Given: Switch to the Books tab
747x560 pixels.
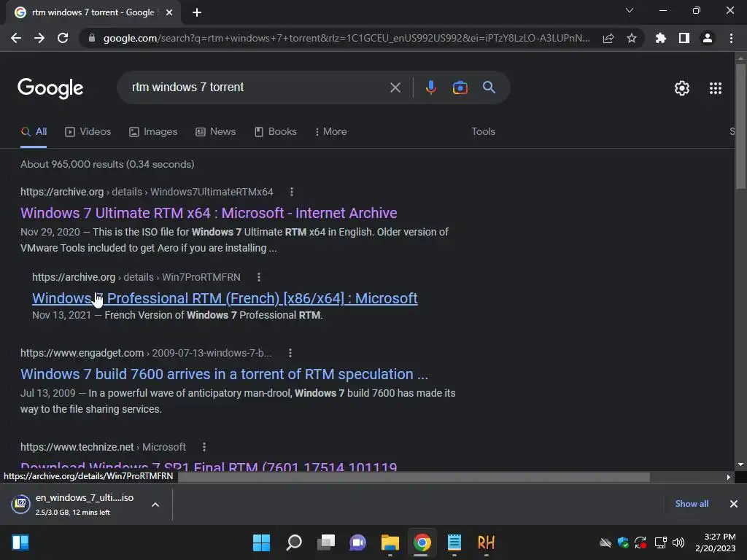Looking at the screenshot, I should (x=275, y=132).
